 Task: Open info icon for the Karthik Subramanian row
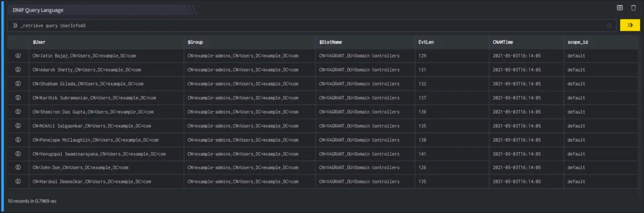click(x=18, y=98)
